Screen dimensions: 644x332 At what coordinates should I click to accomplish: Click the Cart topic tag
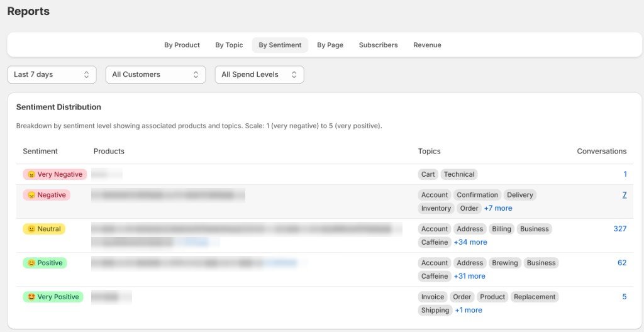428,174
